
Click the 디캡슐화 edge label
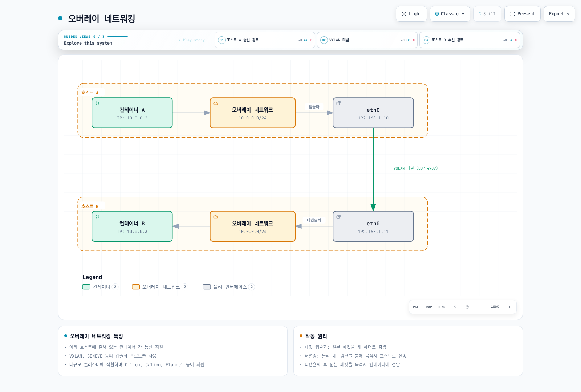pyautogui.click(x=314, y=220)
